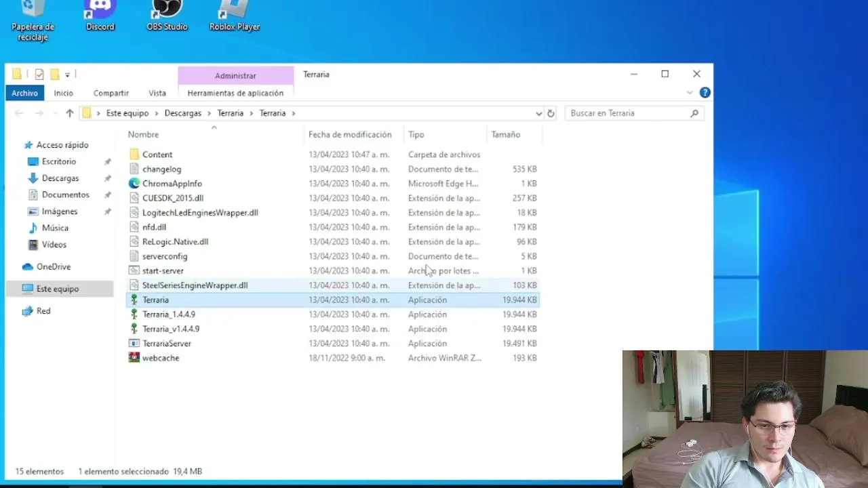Click in the Buscar en Terraria field
The image size is (868, 488).
(x=627, y=113)
